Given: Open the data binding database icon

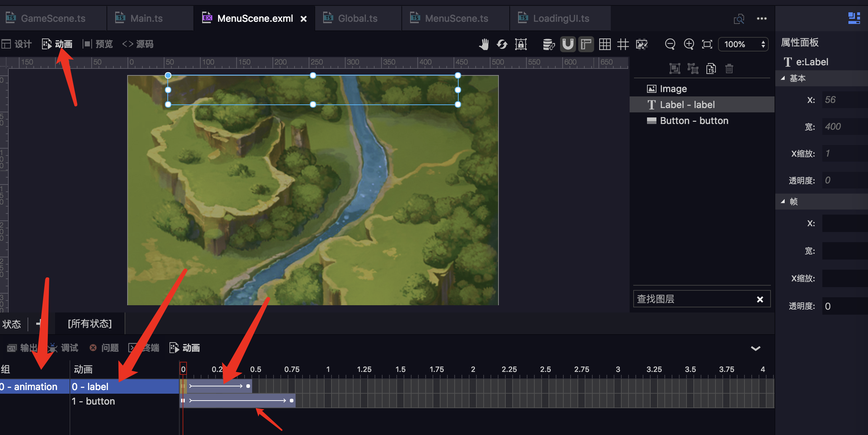Looking at the screenshot, I should (549, 44).
